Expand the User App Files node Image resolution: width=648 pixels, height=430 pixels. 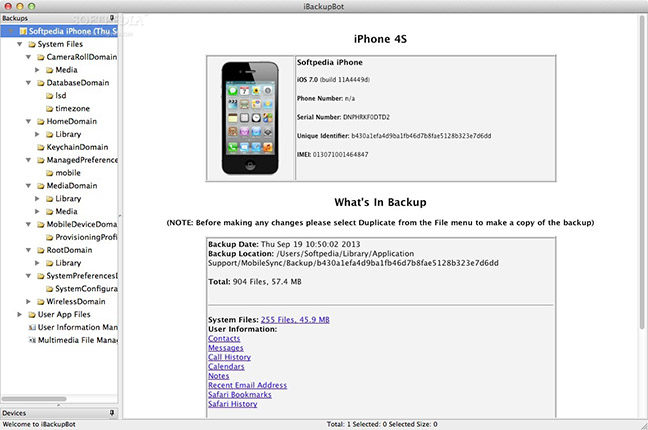point(19,314)
